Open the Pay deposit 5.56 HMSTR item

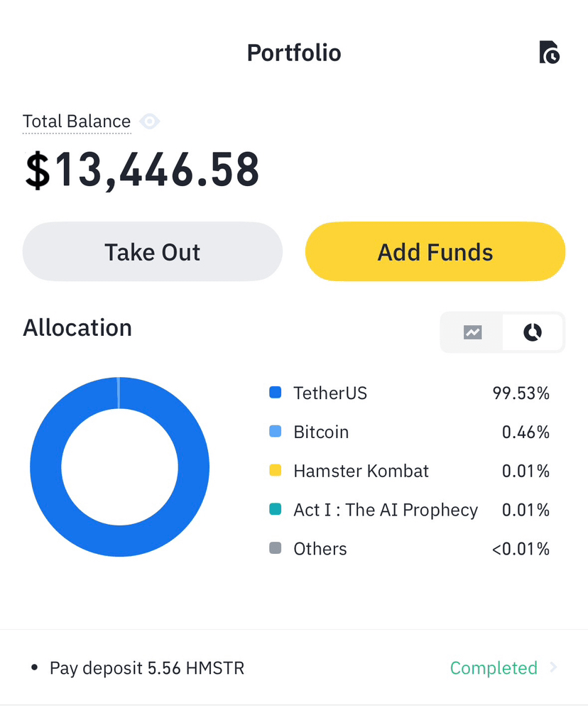click(147, 668)
